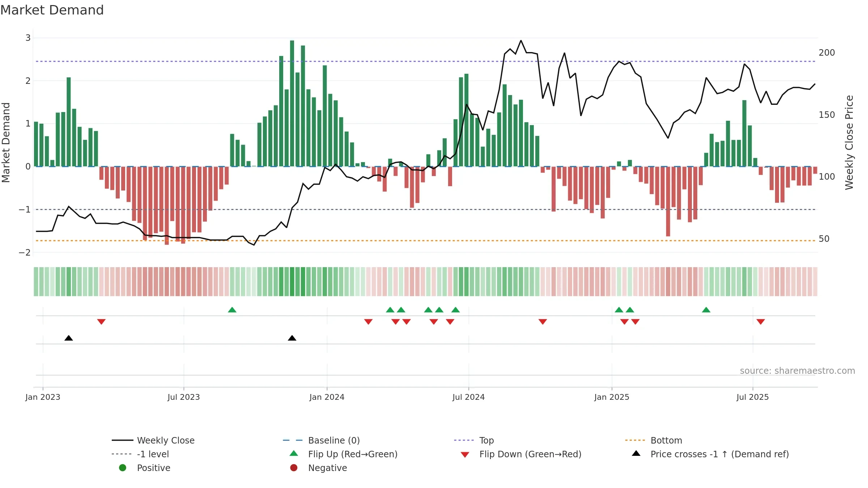This screenshot has width=868, height=488.
Task: Toggle the Bottom dotted line legend entry
Action: pyautogui.click(x=654, y=440)
